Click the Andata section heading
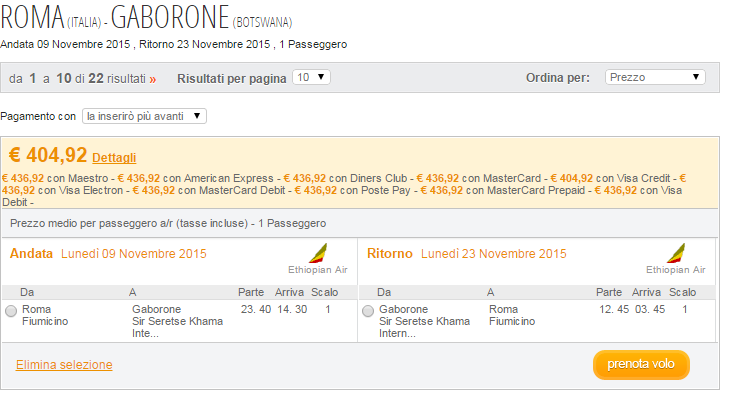Image resolution: width=733 pixels, height=400 pixels. [x=31, y=253]
